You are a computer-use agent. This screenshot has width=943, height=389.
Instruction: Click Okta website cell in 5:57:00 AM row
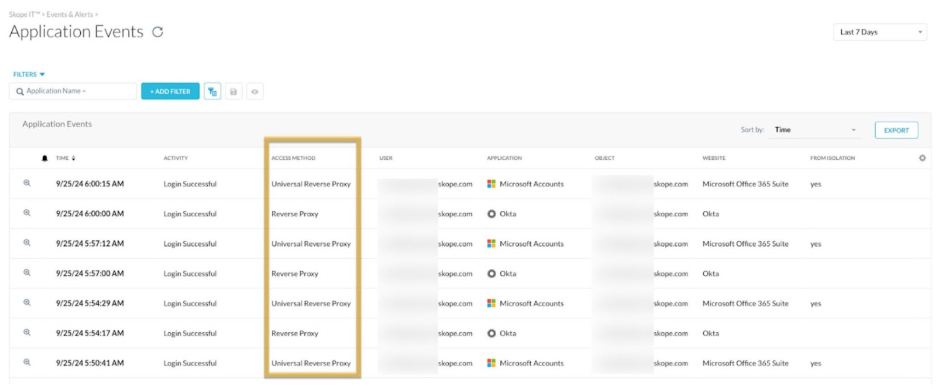pyautogui.click(x=710, y=274)
